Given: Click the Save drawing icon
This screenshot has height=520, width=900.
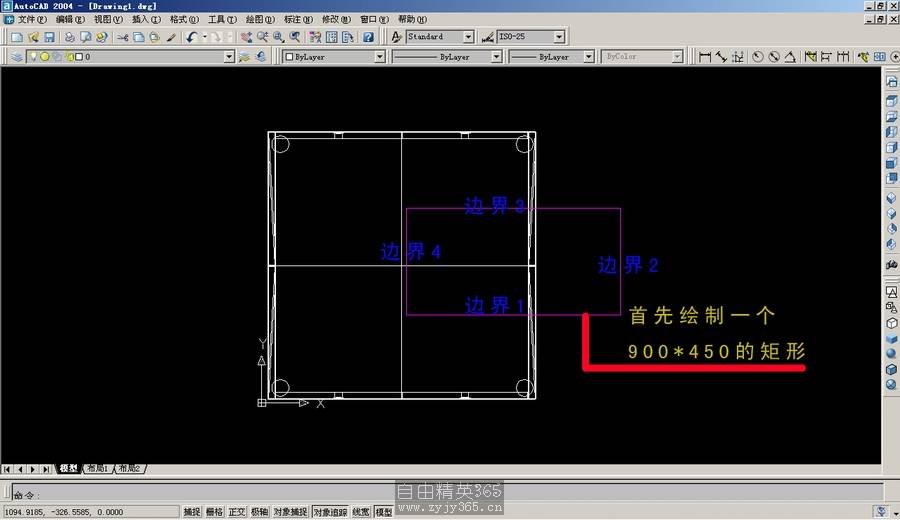Looking at the screenshot, I should 49,37.
